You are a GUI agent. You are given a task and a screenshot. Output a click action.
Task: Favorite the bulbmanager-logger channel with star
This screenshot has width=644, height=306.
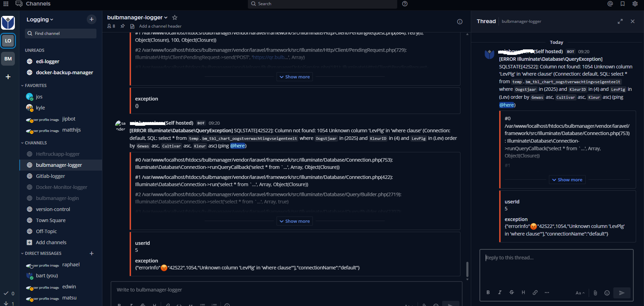tap(175, 18)
